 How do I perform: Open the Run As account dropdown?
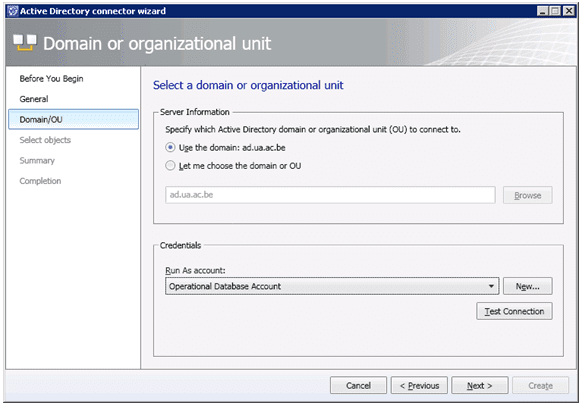pos(332,286)
